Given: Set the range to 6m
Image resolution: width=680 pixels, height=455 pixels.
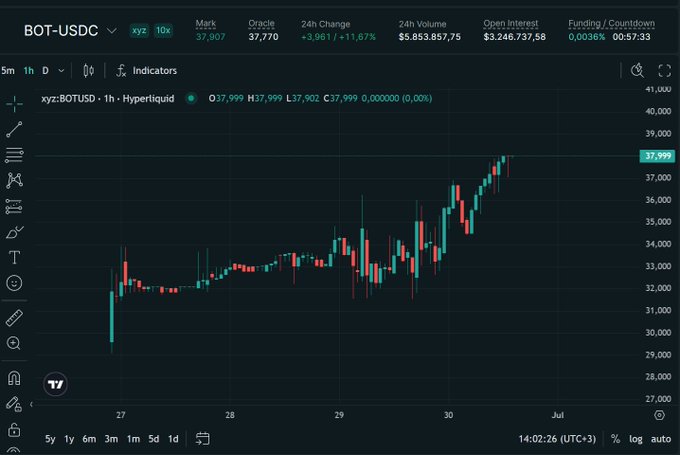Looking at the screenshot, I should coord(89,439).
